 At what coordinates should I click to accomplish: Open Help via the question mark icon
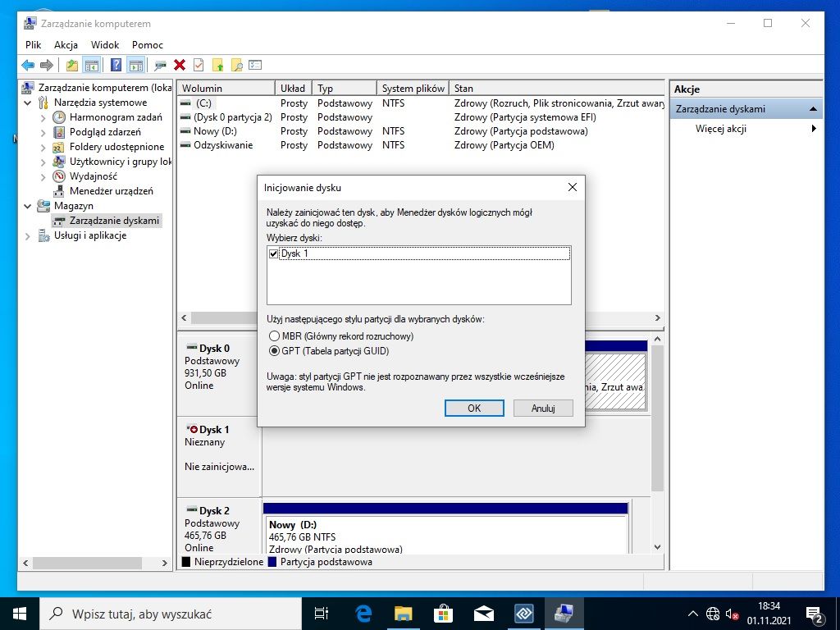[x=116, y=66]
